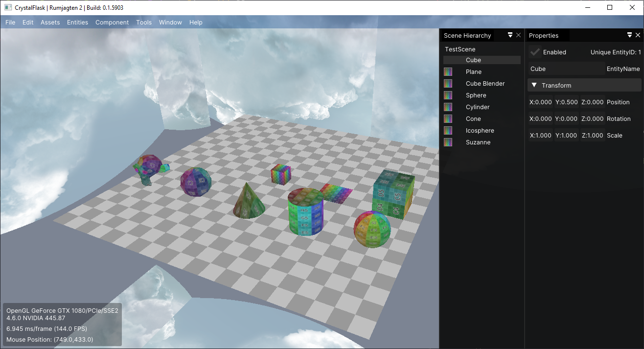Click the Cone entity texture icon

point(448,118)
